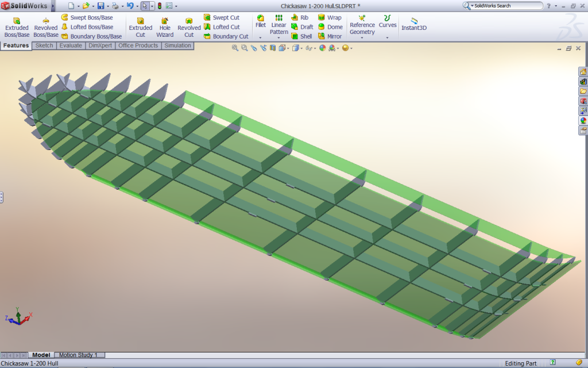Click the Shell tool

(301, 36)
